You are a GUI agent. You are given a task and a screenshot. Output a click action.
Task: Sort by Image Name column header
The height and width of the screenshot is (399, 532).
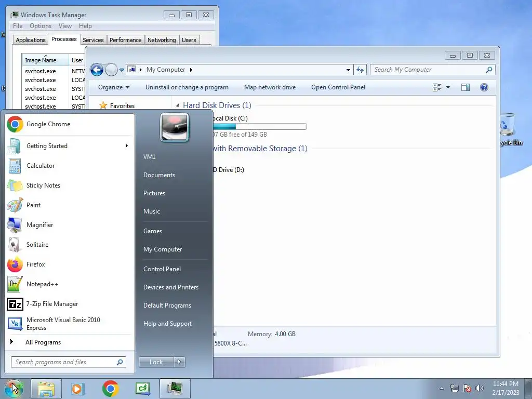point(45,60)
